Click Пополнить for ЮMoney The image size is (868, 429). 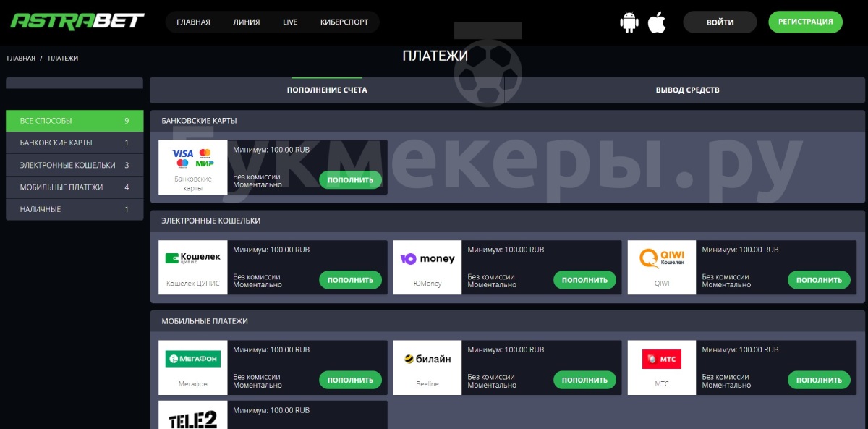tap(584, 279)
